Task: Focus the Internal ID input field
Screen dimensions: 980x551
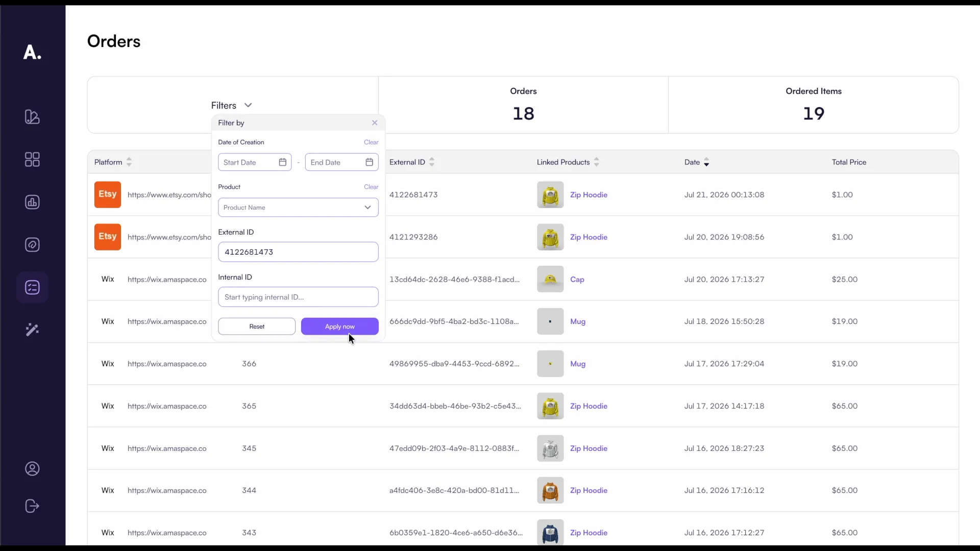Action: coord(298,297)
